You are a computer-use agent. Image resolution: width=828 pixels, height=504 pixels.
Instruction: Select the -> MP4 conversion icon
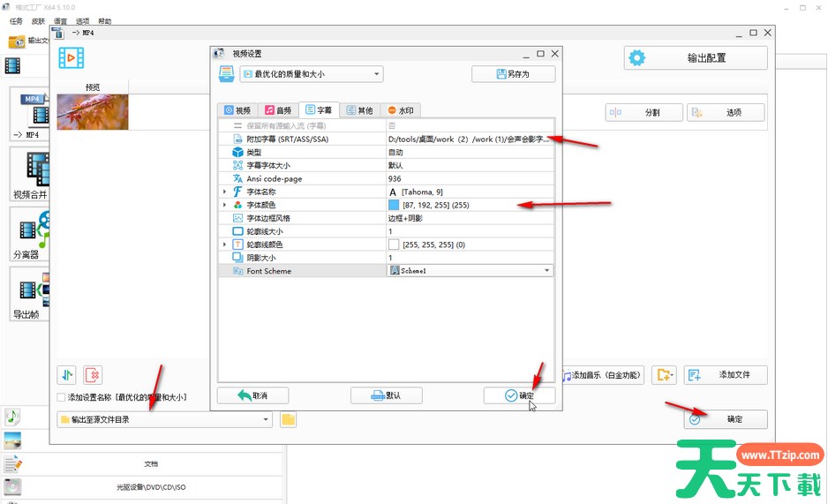click(x=30, y=115)
